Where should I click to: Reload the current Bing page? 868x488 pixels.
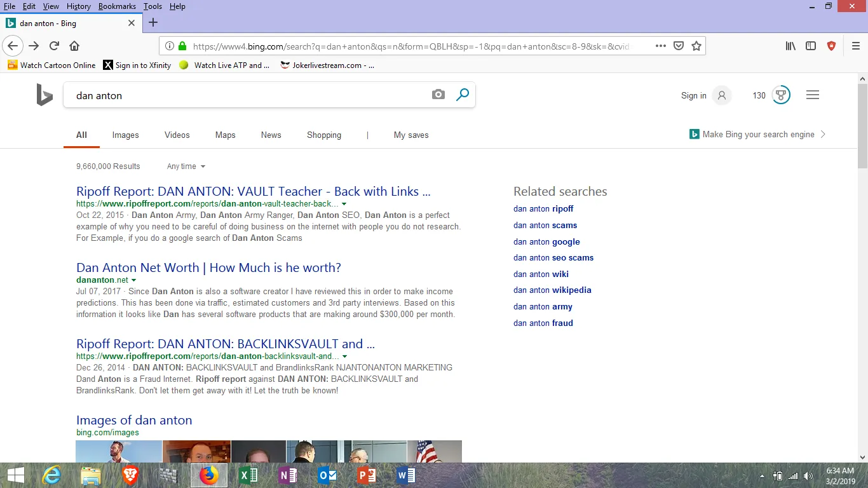pos(54,46)
